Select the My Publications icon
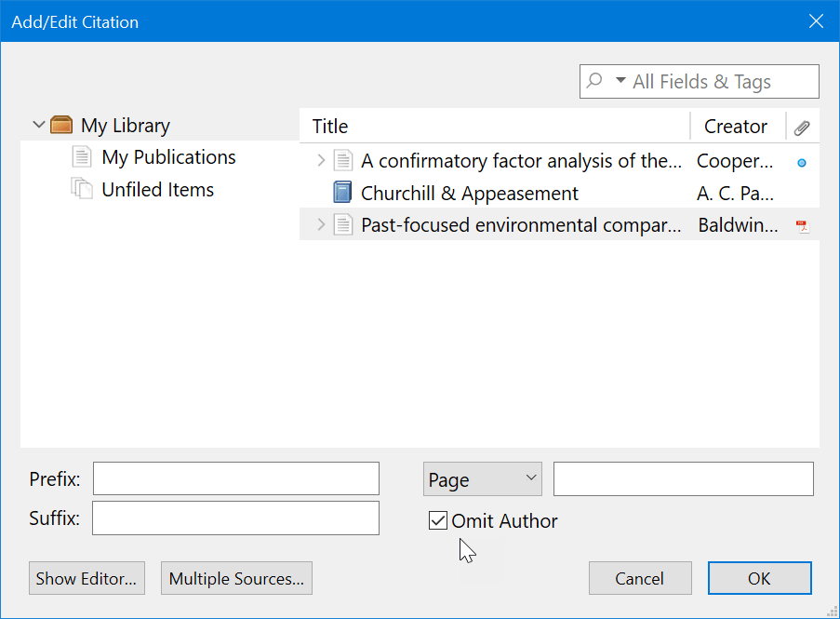Viewport: 840px width, 619px height. (82, 156)
